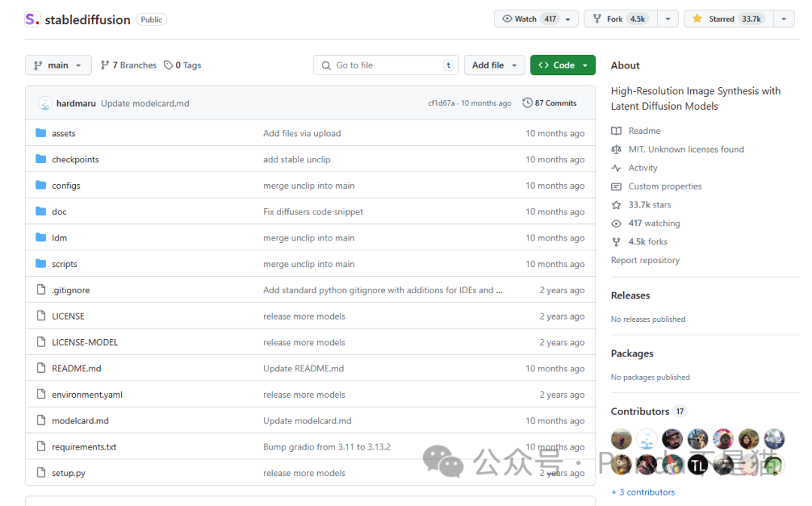The width and height of the screenshot is (812, 506).
Task: Click the Custom properties icon
Action: click(x=617, y=186)
